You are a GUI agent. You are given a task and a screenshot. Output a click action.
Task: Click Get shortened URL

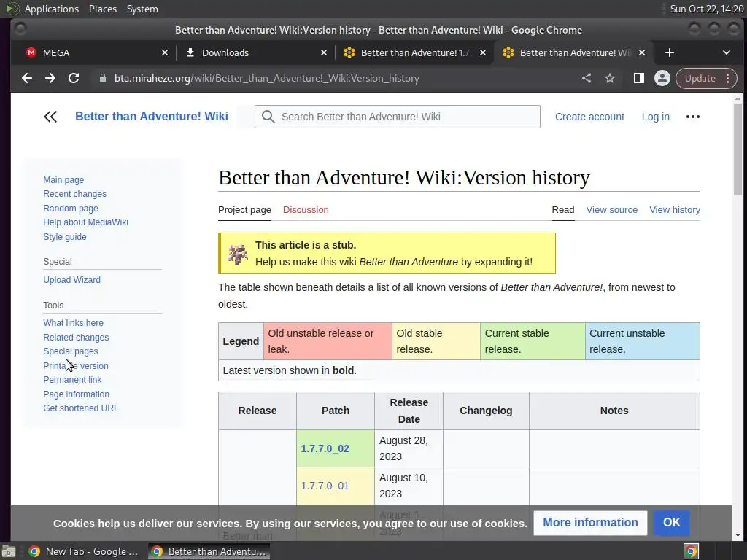point(81,408)
